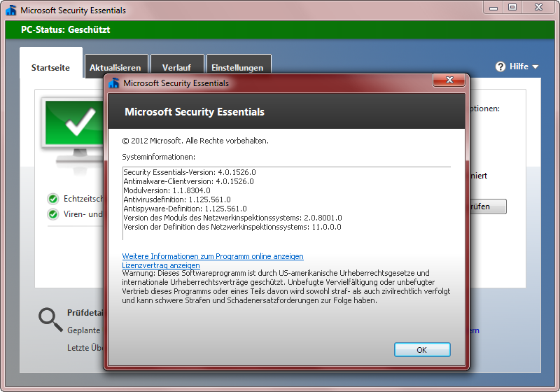Minimize the main Security Essentials window

pos(493,8)
